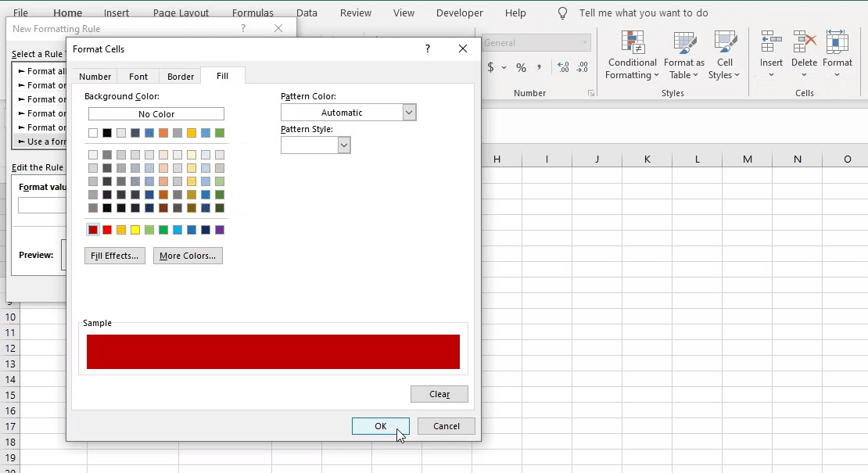Expand the Delete cells dropdown arrow
The height and width of the screenshot is (473, 868).
tap(805, 75)
